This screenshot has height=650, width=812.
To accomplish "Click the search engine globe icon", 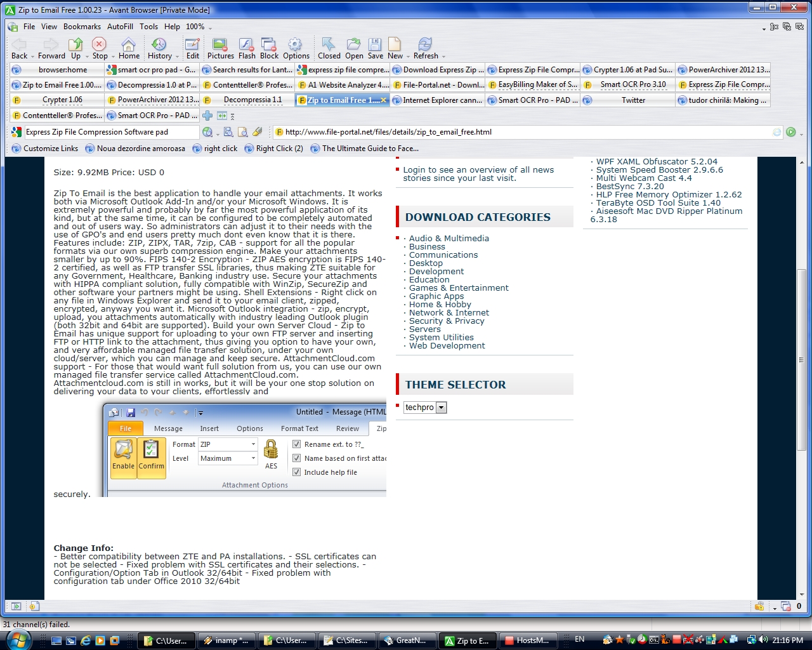I will click(207, 132).
